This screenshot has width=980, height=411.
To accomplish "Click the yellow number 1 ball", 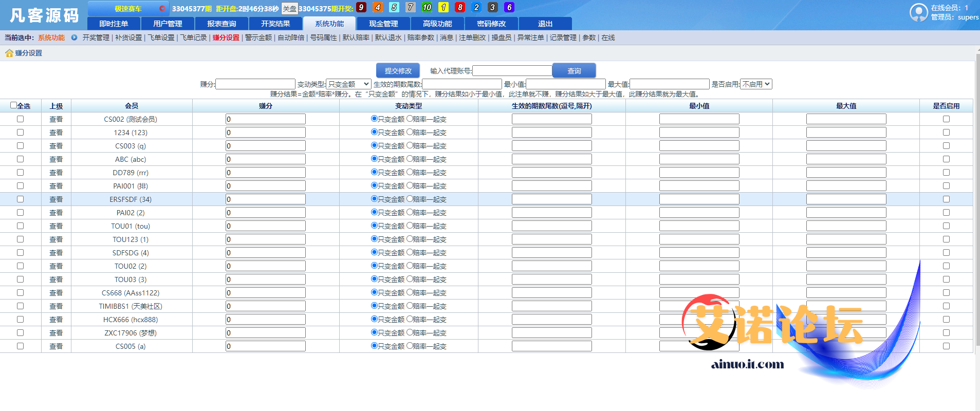I will pyautogui.click(x=443, y=7).
